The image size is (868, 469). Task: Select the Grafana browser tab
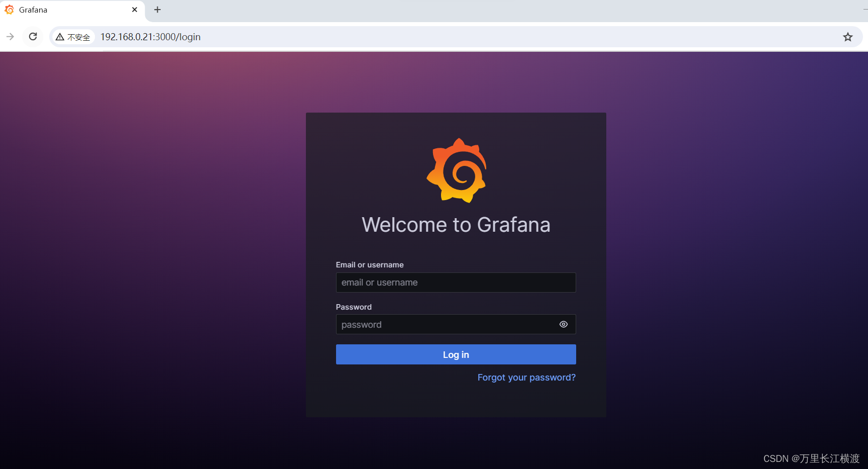(72, 10)
